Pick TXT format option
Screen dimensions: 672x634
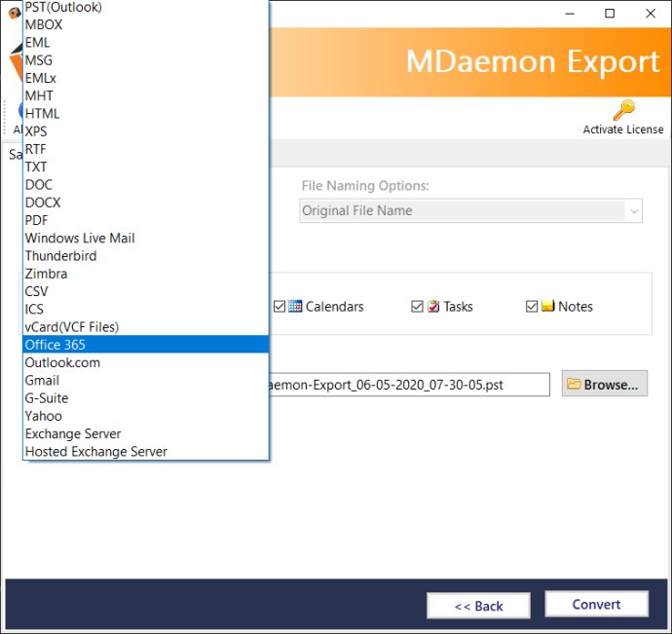pos(146,168)
